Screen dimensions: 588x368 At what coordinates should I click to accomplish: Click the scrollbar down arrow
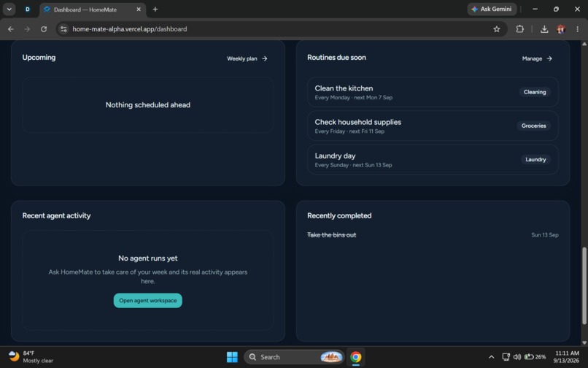[x=584, y=342]
